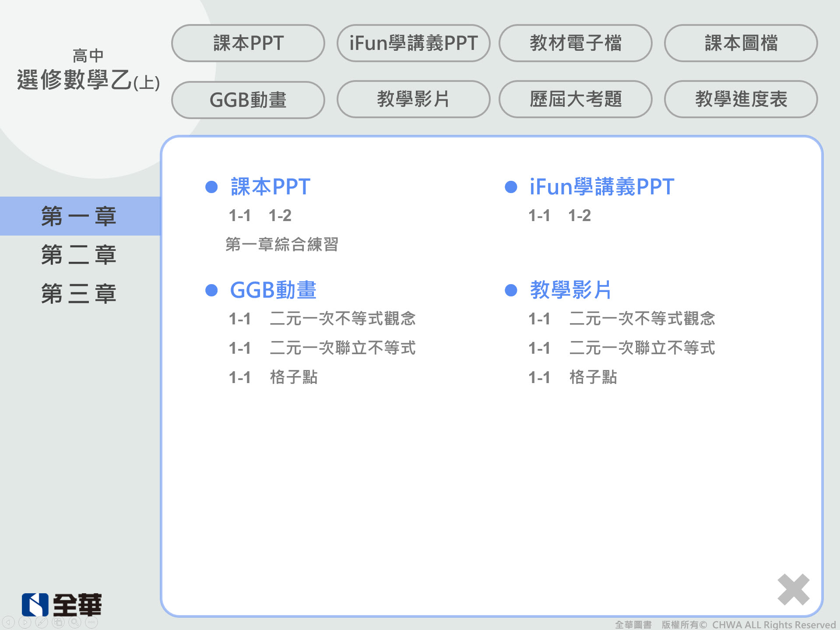
Task: Play 教學影片 二元一次不等式觀念
Action: pyautogui.click(x=622, y=318)
